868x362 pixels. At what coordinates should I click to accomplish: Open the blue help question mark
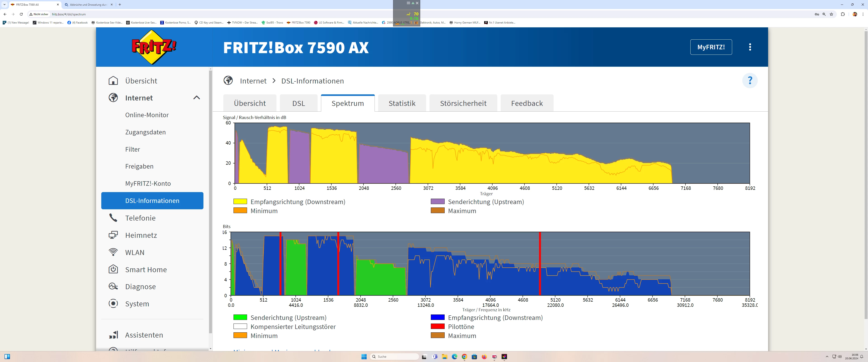[x=750, y=81]
